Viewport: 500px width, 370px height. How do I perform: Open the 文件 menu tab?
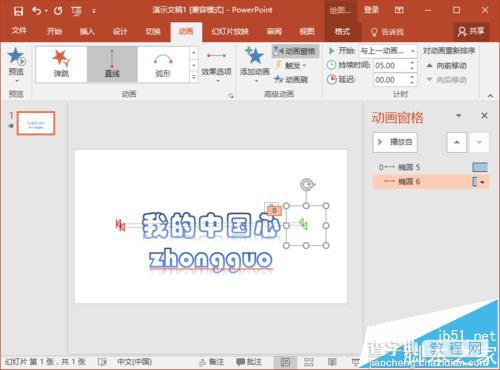coord(19,31)
